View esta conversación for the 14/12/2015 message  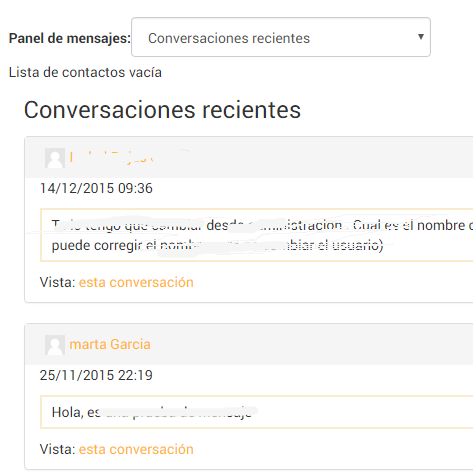tap(136, 282)
